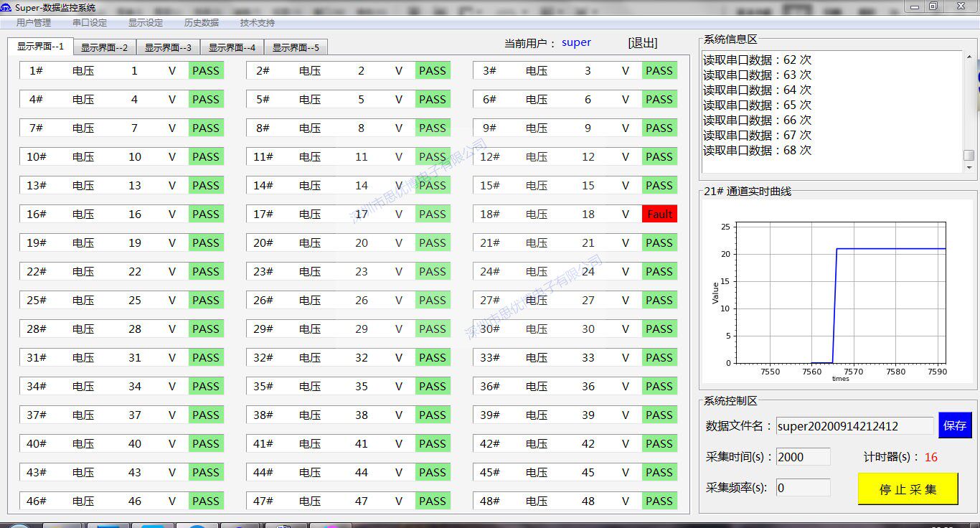Click the 21# 通道实时曲线 chart plot
Viewport: 980px width, 528px height.
[841, 292]
